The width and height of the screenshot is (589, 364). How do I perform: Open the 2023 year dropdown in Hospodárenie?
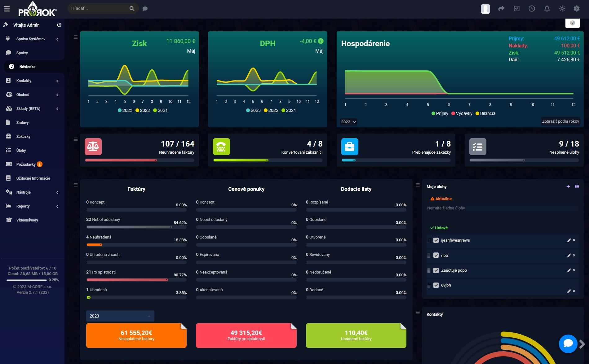point(348,122)
